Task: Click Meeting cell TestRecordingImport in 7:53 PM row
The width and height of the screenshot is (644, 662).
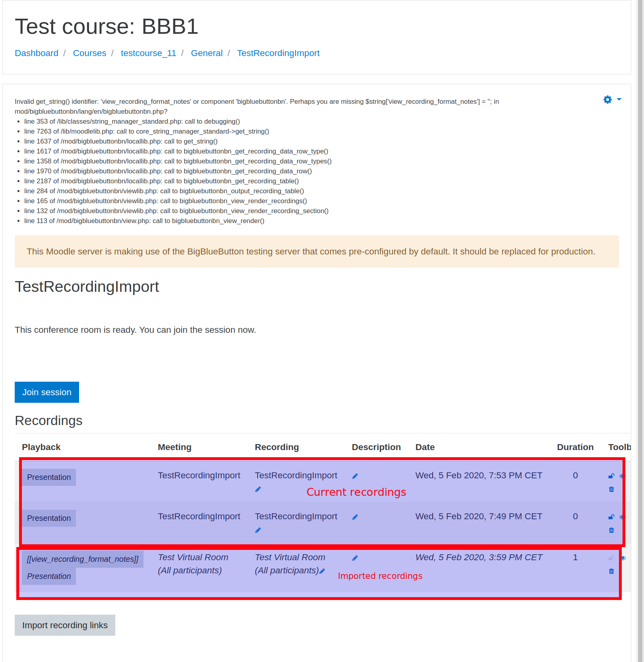Action: click(199, 475)
